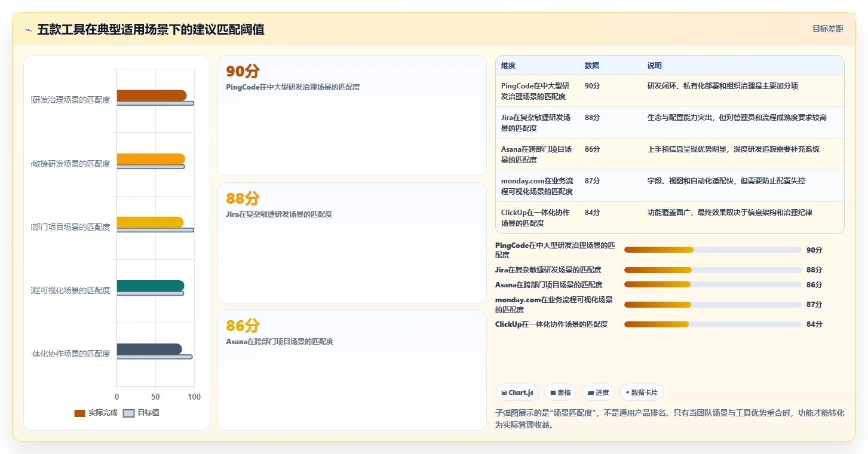Click the icon before the title 五款工具
The image size is (868, 454).
coord(28,30)
